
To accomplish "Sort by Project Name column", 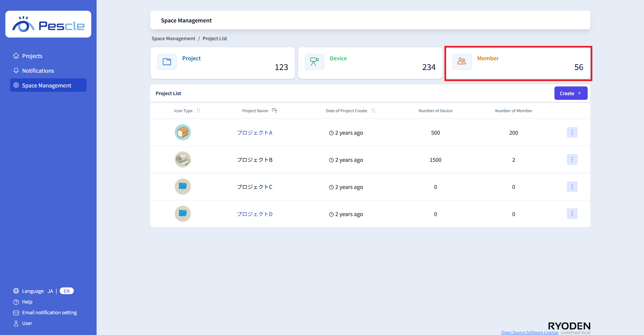I will [274, 111].
